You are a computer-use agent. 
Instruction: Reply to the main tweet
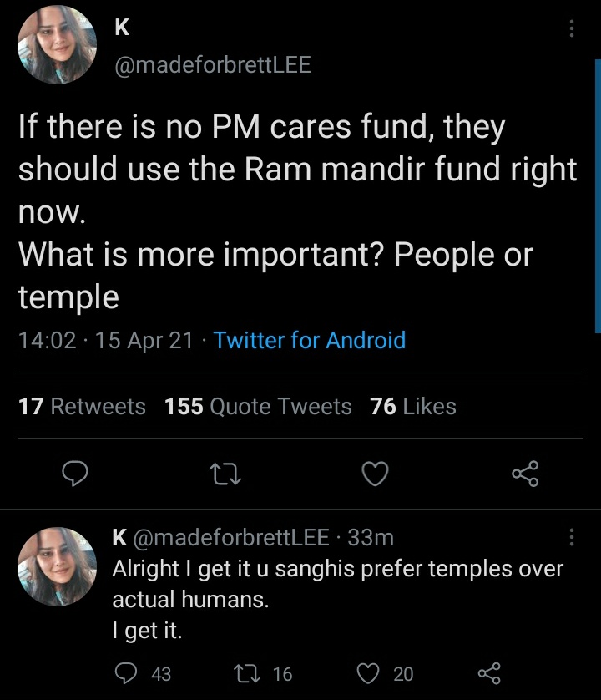click(76, 474)
